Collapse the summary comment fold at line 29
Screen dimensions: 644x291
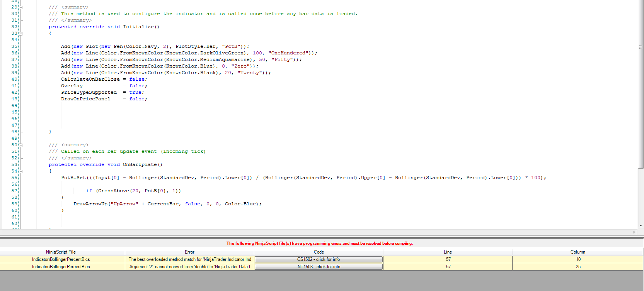pos(21,7)
